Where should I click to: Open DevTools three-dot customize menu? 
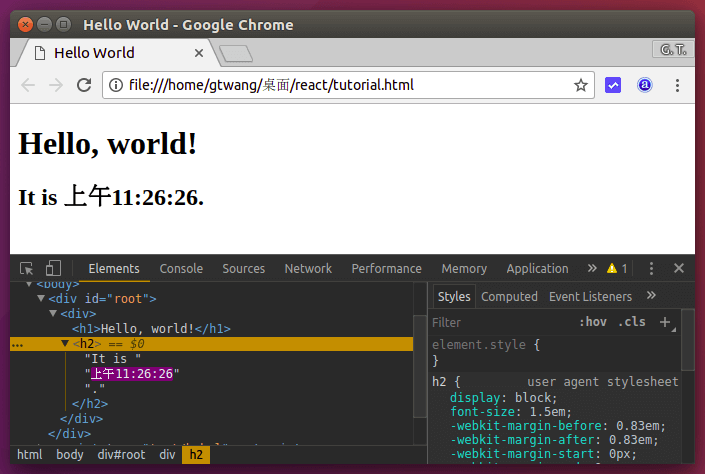652,268
